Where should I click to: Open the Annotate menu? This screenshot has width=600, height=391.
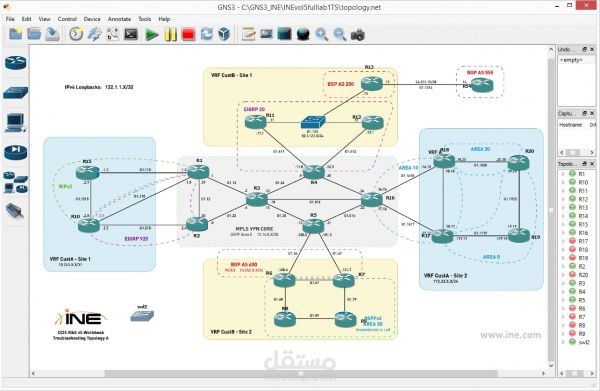click(119, 19)
